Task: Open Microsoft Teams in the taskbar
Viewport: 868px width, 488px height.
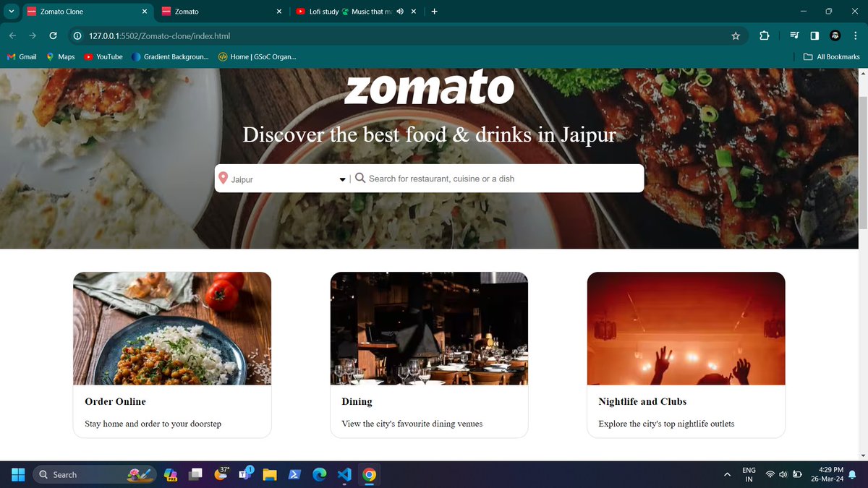Action: point(245,474)
